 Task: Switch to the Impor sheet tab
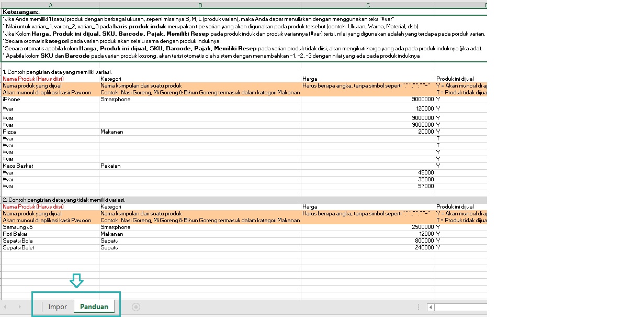point(58,307)
